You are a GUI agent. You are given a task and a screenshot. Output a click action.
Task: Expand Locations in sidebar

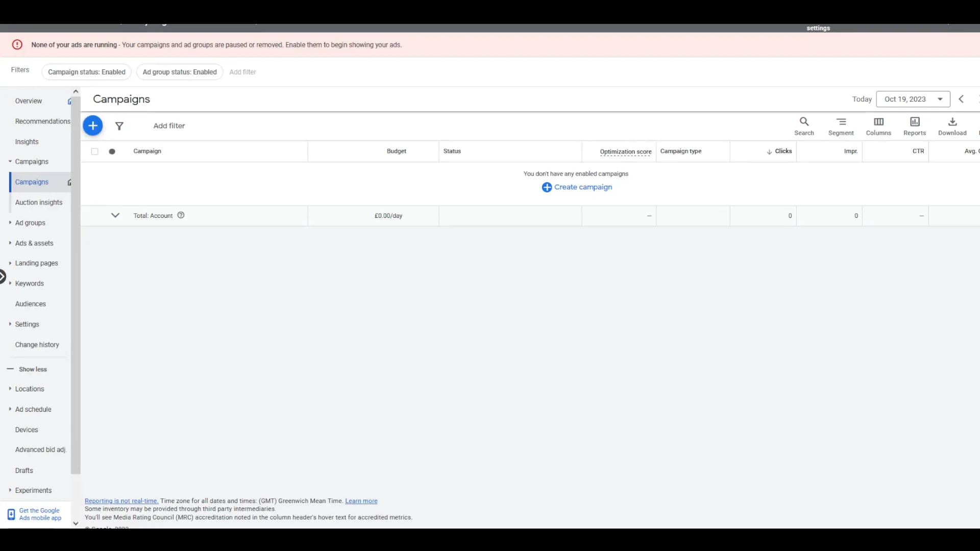pyautogui.click(x=10, y=389)
